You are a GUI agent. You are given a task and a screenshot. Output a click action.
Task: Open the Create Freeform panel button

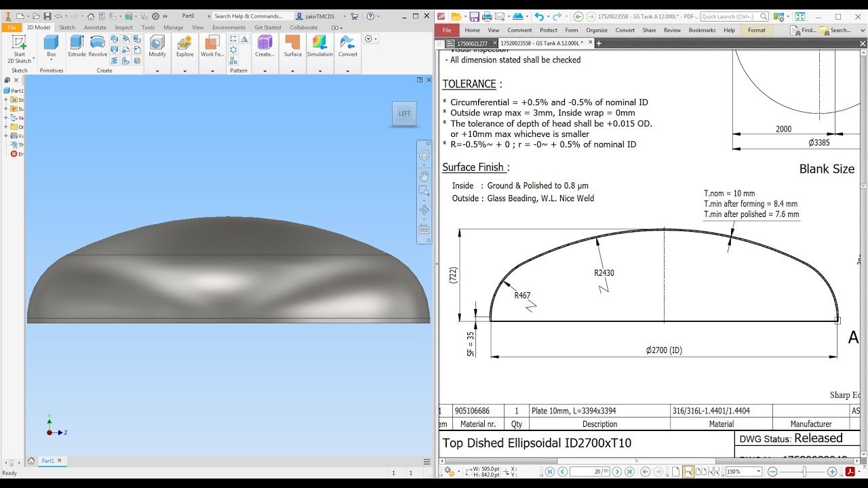pos(264,46)
